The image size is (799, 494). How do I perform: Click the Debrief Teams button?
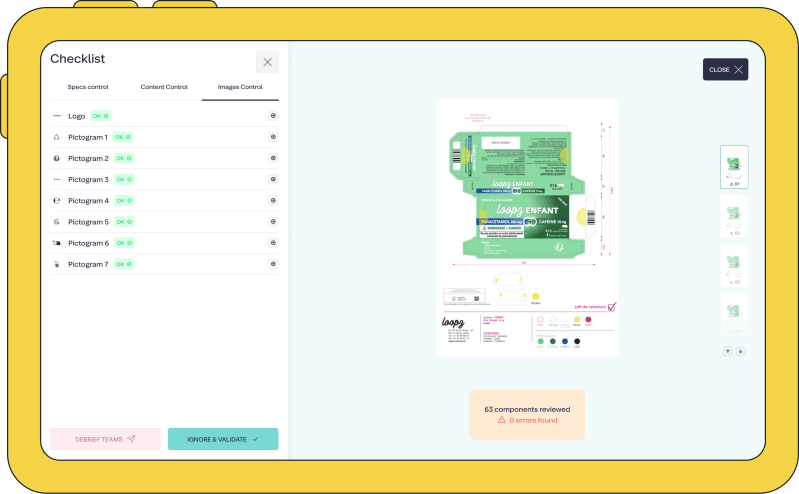[105, 439]
